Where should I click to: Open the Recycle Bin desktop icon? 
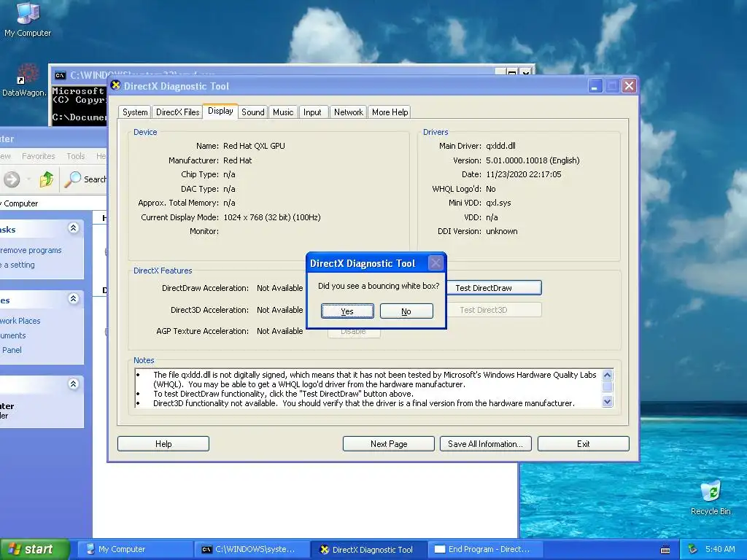pos(711,497)
